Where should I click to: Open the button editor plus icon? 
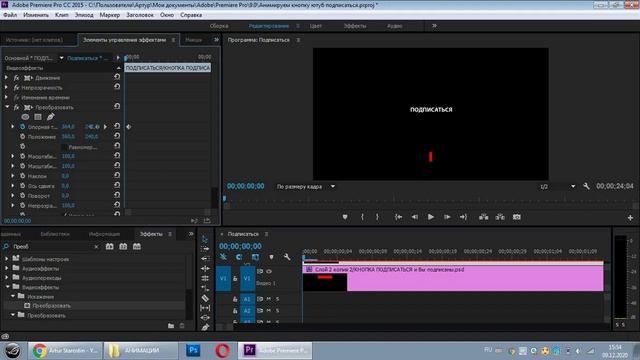[630, 218]
